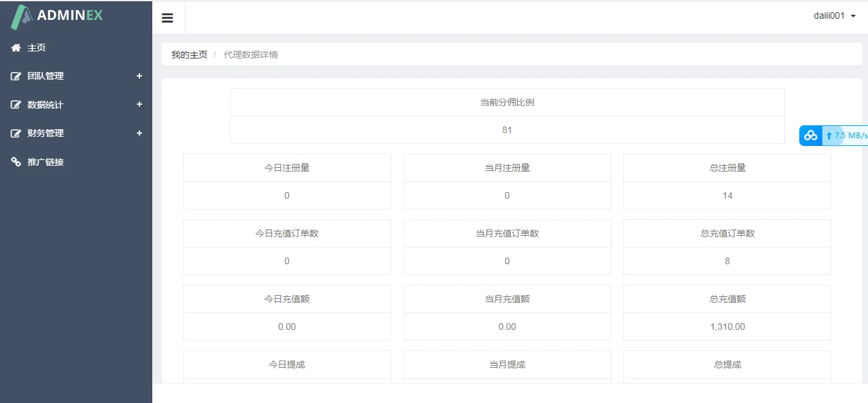Click the 7.5 MB/s upload speed indicator
The width and height of the screenshot is (868, 403).
(x=846, y=136)
